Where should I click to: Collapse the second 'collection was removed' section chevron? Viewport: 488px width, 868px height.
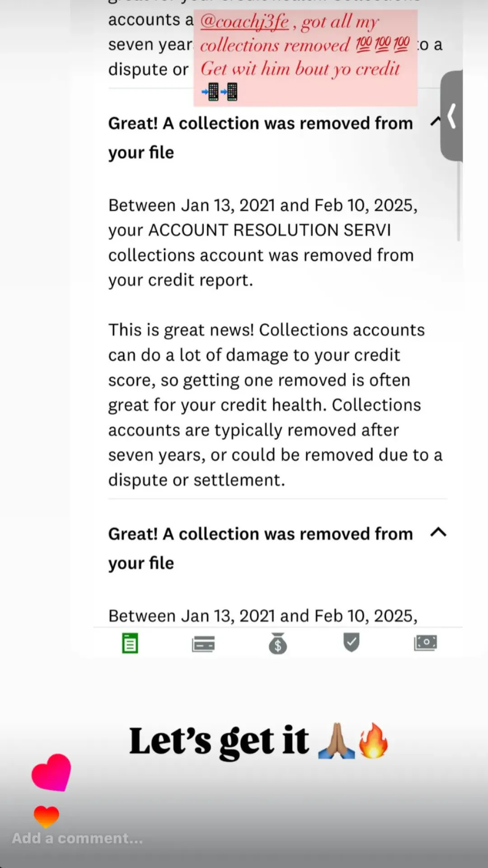tap(438, 532)
